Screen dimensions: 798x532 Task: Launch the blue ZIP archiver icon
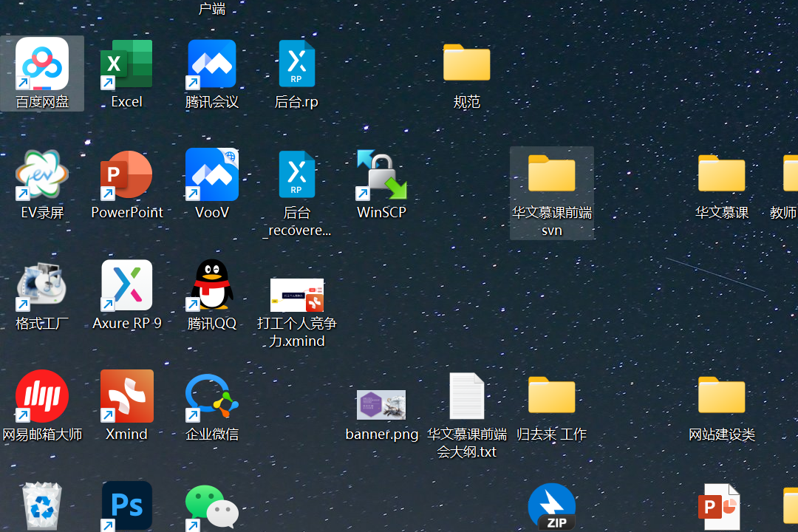pyautogui.click(x=552, y=507)
